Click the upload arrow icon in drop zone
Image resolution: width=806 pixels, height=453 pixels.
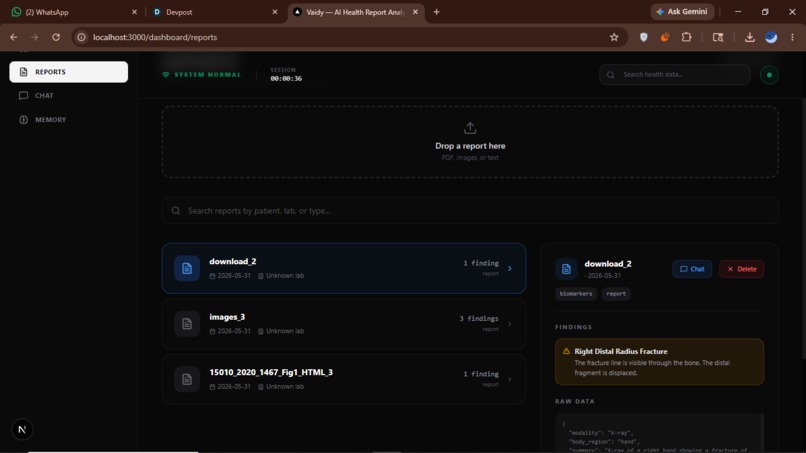click(470, 128)
